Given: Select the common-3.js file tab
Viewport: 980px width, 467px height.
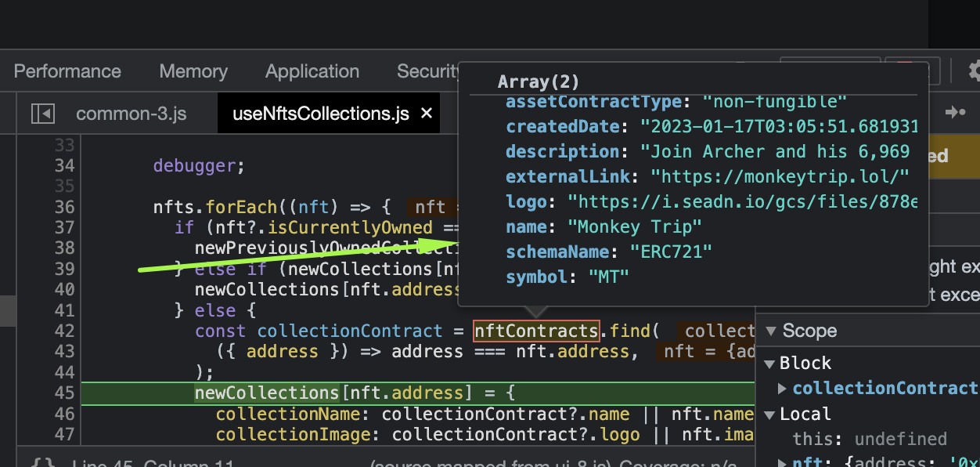Looking at the screenshot, I should point(131,113).
